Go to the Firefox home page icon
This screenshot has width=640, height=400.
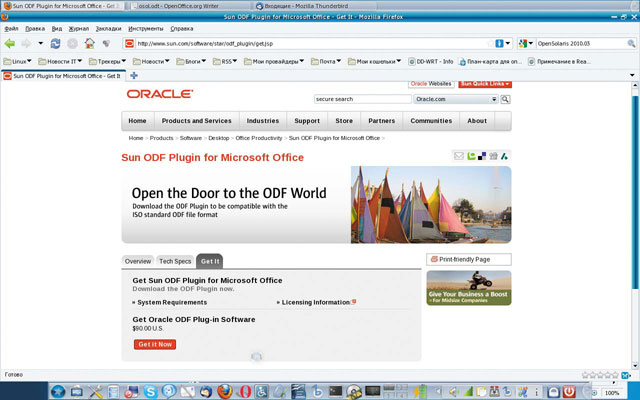[89, 43]
